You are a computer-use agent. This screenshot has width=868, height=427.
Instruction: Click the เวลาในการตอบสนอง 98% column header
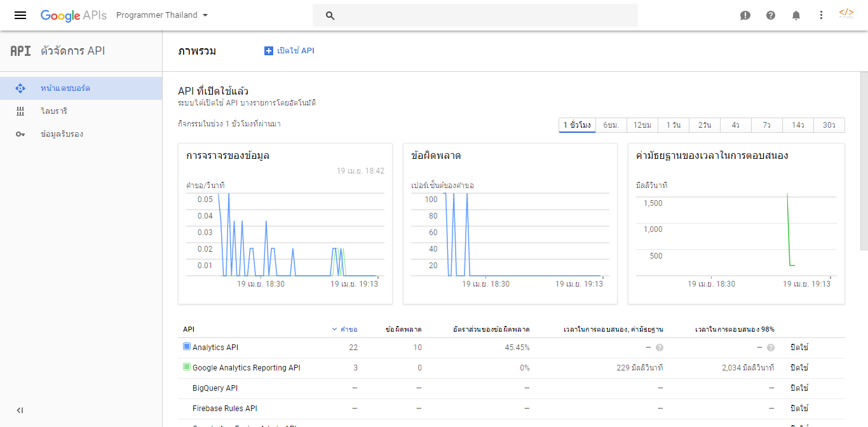[735, 329]
